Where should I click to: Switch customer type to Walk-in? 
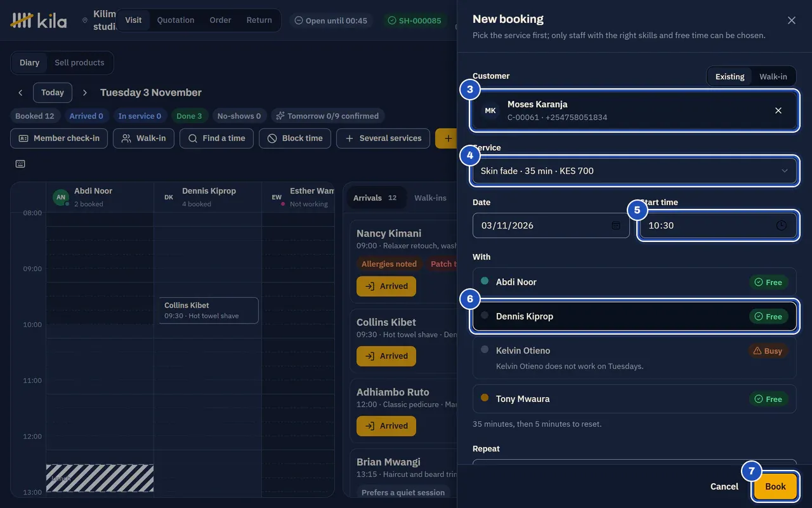[x=773, y=76]
